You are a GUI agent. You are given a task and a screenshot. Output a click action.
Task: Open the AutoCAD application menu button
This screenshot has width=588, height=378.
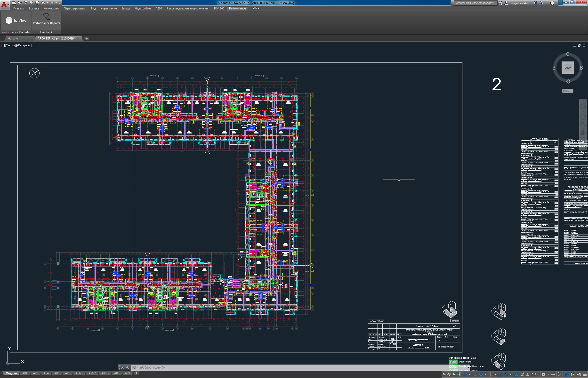pyautogui.click(x=4, y=4)
